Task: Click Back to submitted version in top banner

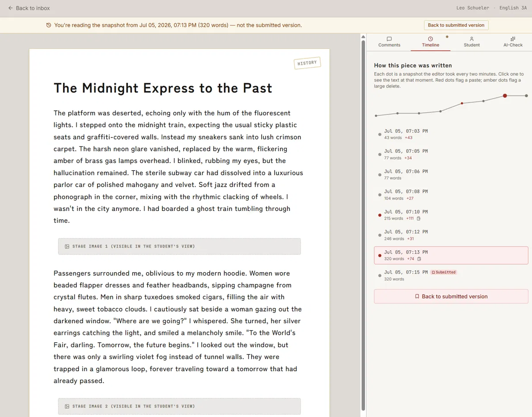Action: (456, 25)
